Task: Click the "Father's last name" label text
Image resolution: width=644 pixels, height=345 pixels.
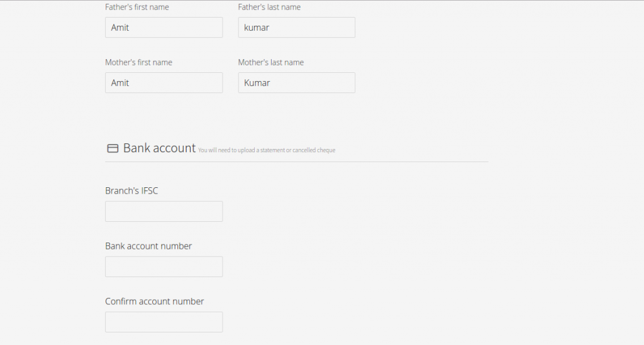Action: pos(269,7)
